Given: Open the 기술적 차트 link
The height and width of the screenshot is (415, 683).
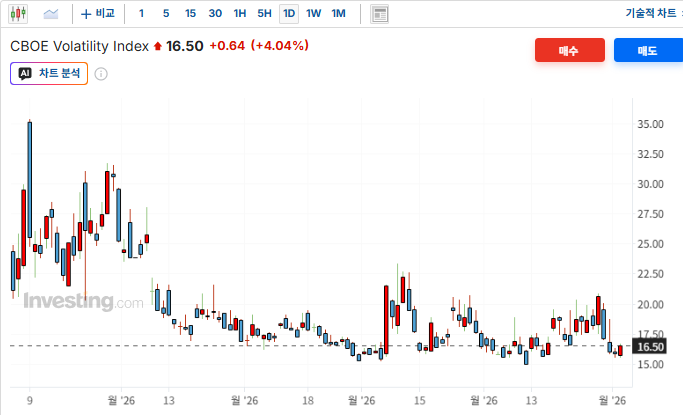Looking at the screenshot, I should pyautogui.click(x=651, y=13).
